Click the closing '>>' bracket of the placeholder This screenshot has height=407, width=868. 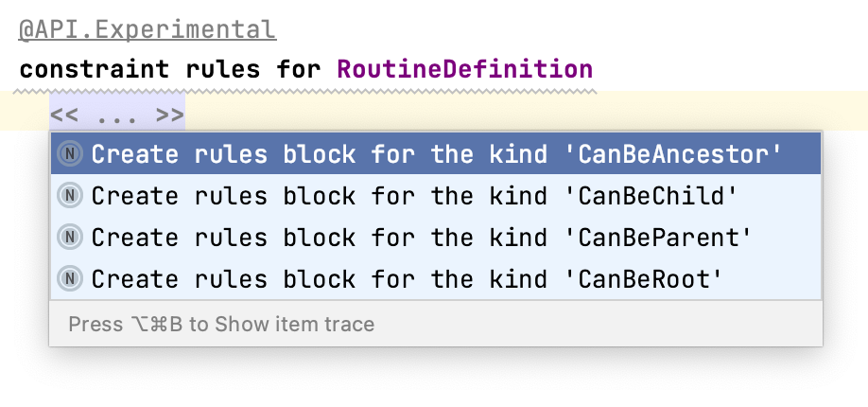(x=170, y=116)
